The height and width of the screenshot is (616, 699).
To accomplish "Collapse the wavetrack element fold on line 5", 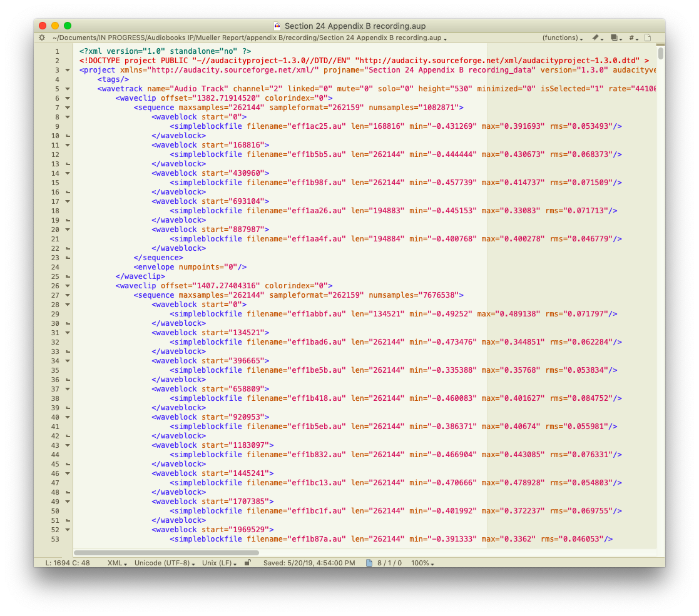I will pyautogui.click(x=68, y=88).
